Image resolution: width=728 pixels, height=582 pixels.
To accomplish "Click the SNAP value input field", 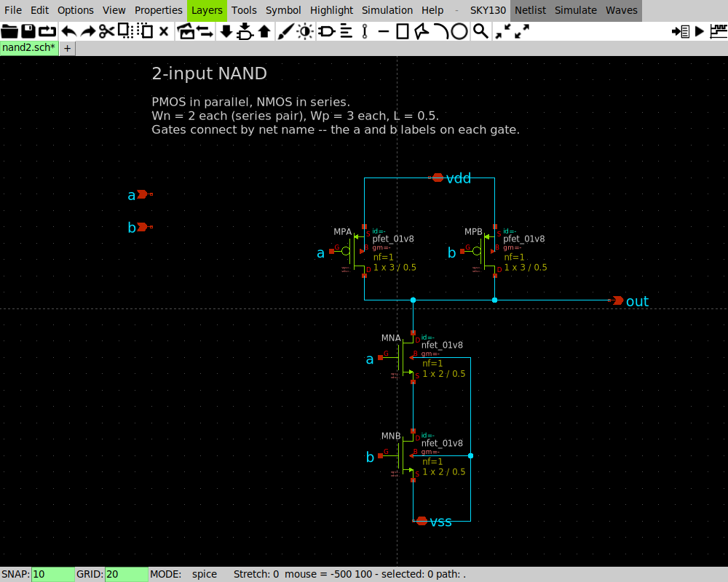I will (x=52, y=574).
